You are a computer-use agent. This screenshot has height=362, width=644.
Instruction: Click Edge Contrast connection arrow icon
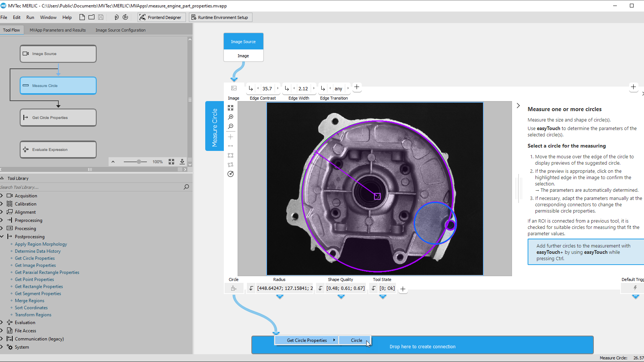(x=251, y=88)
